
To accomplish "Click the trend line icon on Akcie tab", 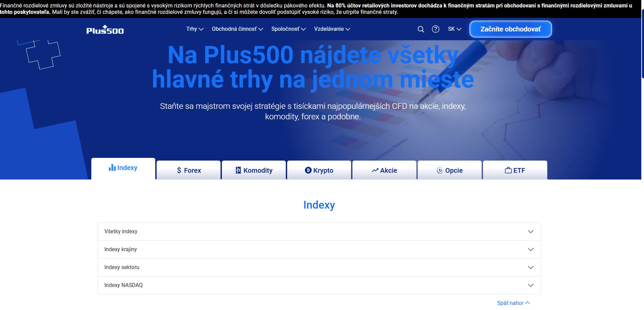I will tap(375, 170).
